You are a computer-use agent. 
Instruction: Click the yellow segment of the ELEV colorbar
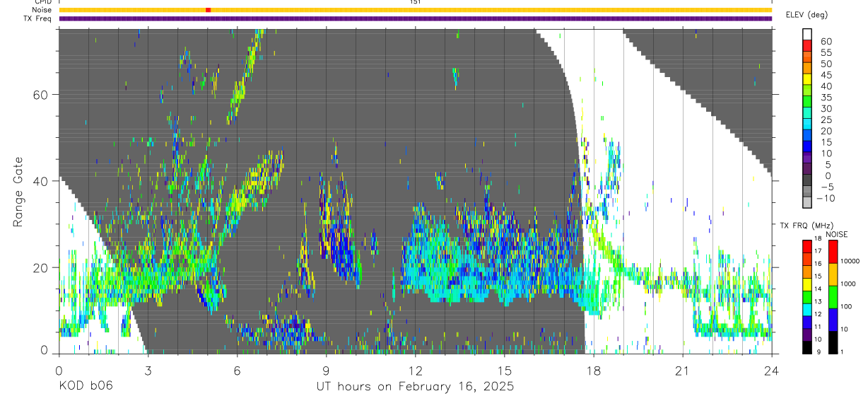(807, 79)
